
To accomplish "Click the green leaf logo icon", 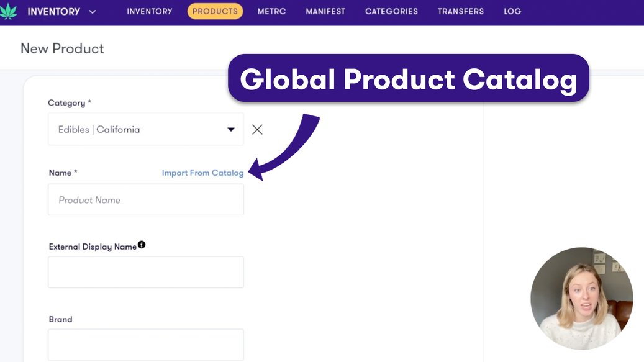I will 9,11.
